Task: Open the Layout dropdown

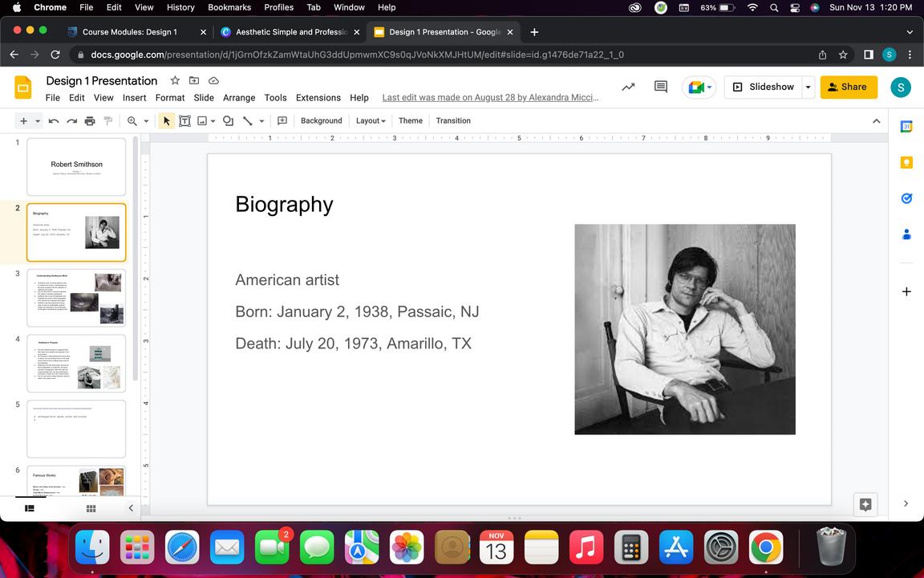Action: 371,120
